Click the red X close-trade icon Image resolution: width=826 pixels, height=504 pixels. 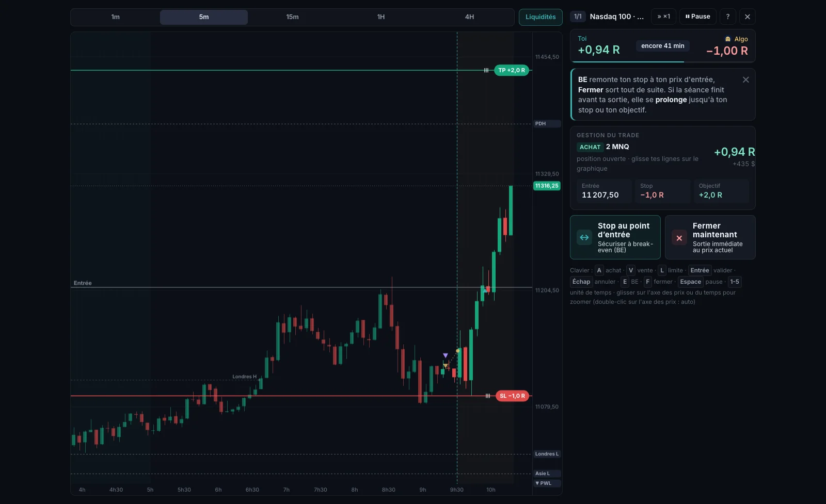pos(679,238)
